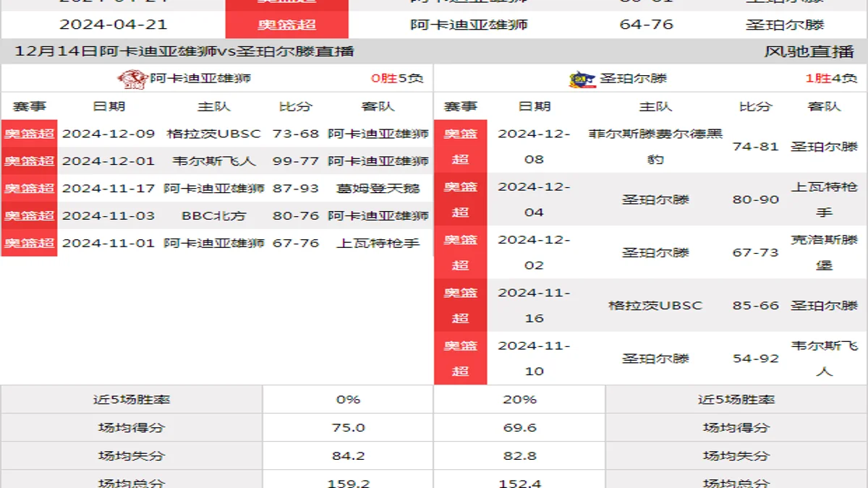Click score 54-92
The image size is (868, 488).
756,359
